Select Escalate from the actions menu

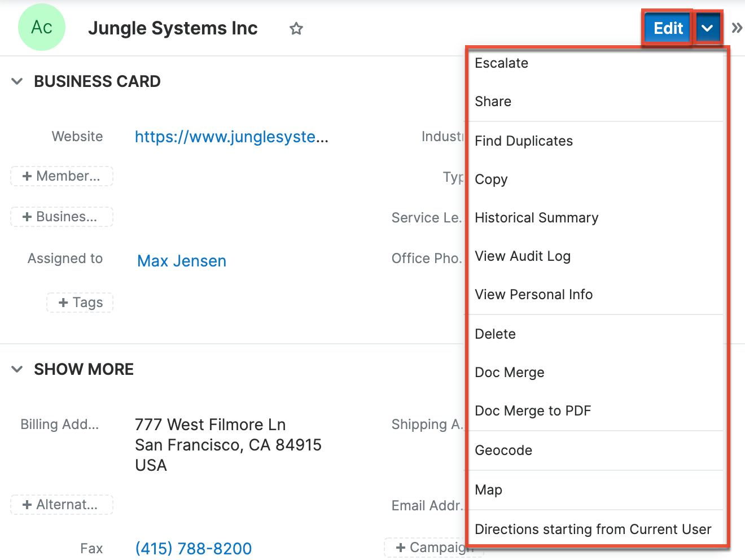coord(501,63)
